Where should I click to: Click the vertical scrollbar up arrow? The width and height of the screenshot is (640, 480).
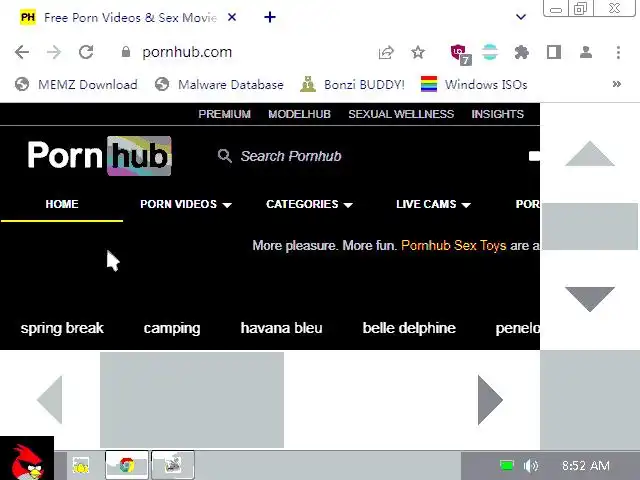pos(589,153)
